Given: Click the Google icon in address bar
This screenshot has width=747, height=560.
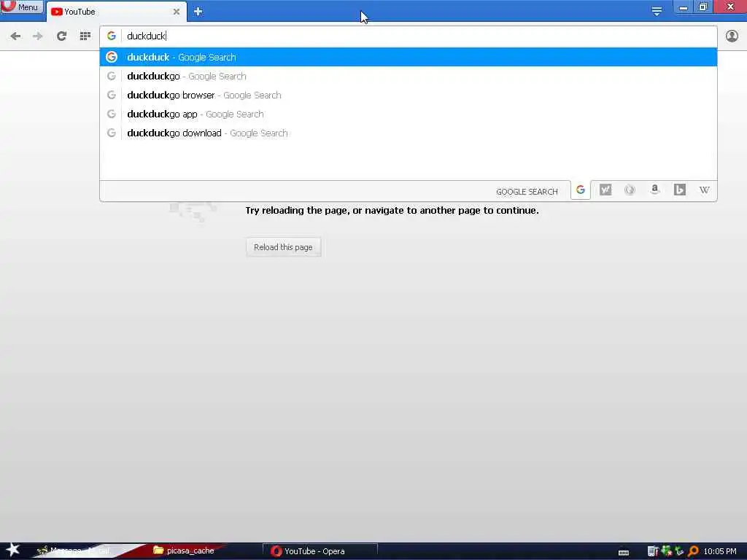Looking at the screenshot, I should [112, 36].
